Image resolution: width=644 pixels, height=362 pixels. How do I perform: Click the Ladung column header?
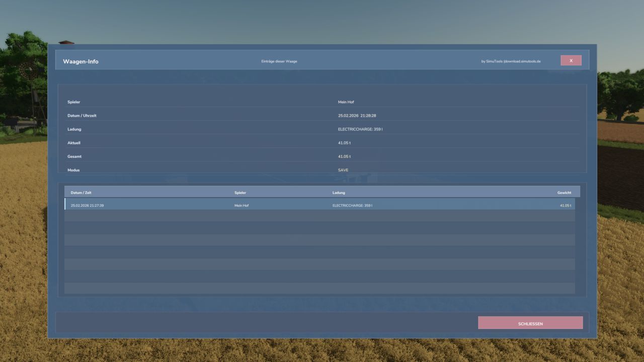(339, 192)
